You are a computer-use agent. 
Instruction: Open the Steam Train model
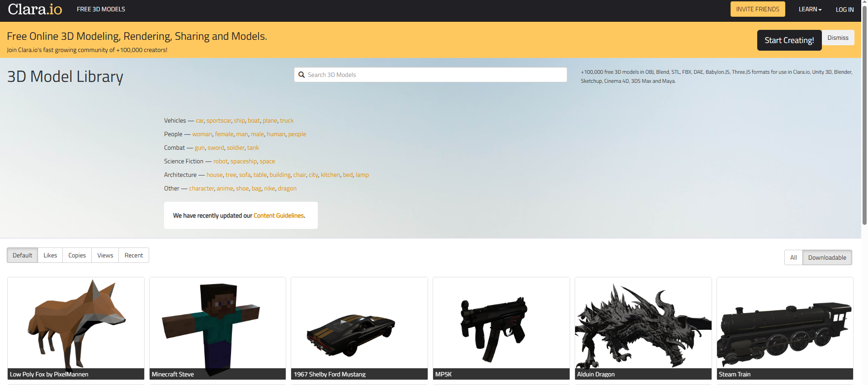[x=785, y=323]
